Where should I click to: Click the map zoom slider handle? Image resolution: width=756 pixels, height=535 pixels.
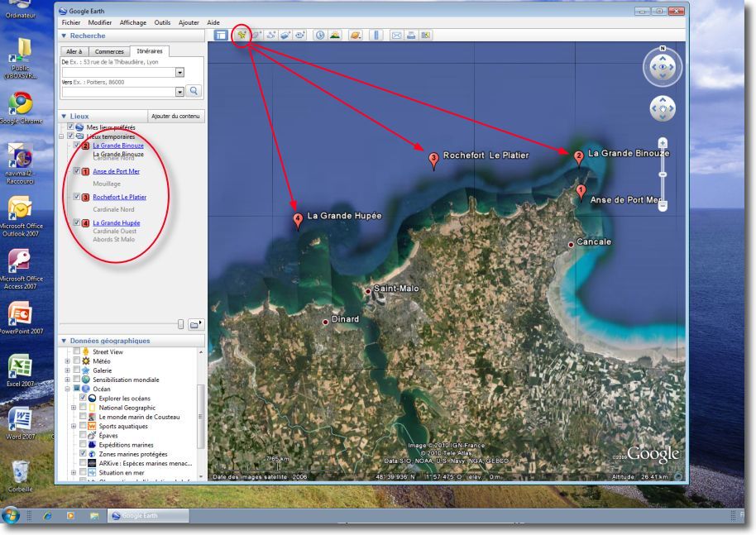click(x=663, y=174)
